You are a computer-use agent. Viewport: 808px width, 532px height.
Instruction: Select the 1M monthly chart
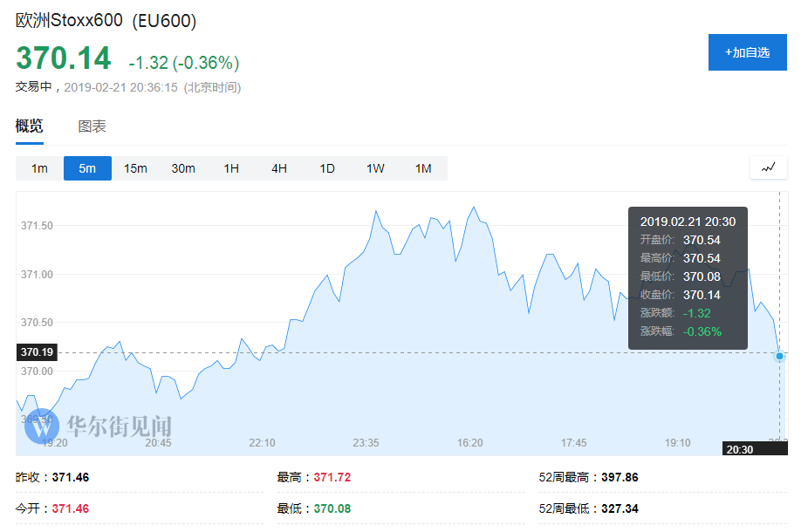point(423,168)
